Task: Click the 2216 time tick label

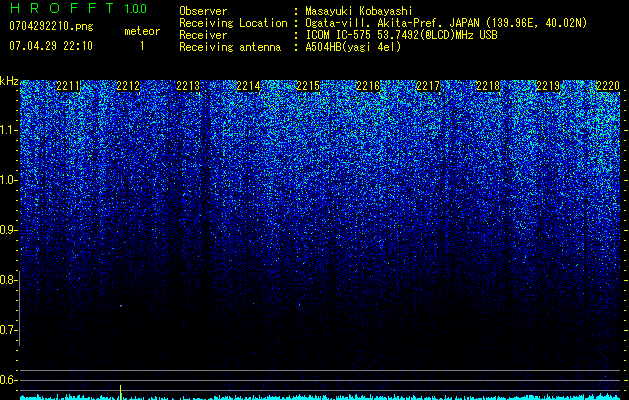Action: [x=368, y=86]
